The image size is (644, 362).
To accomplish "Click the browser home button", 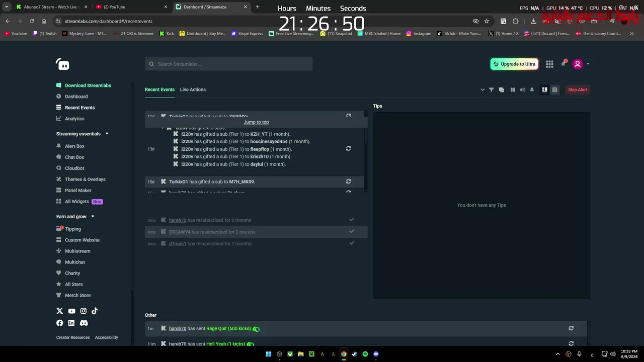I will pos(44,21).
